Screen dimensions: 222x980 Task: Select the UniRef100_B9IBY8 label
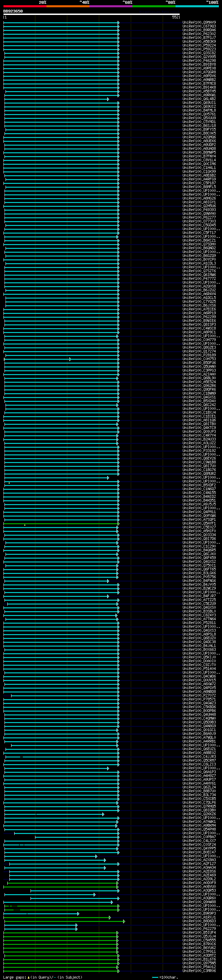(199, 64)
